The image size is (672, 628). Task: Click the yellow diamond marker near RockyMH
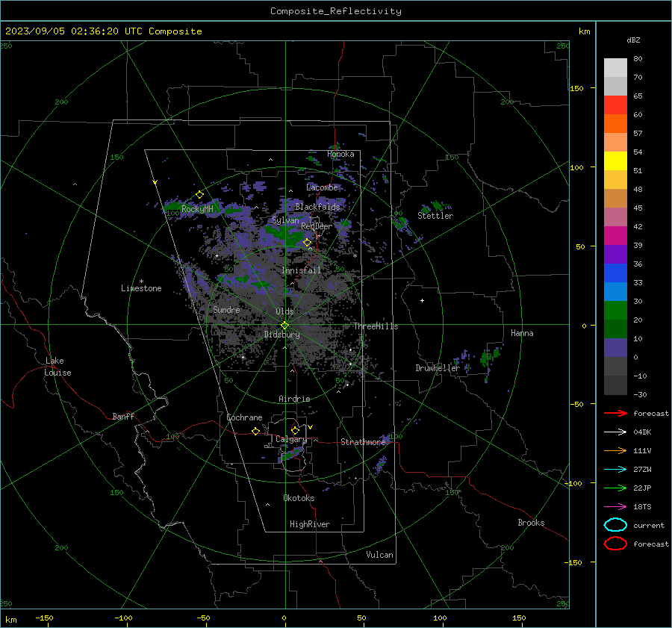click(199, 195)
